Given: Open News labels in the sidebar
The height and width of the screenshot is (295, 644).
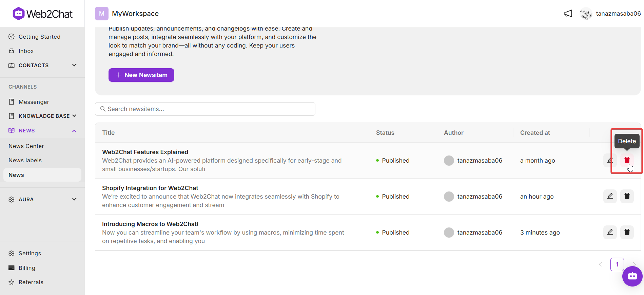Looking at the screenshot, I should (x=25, y=160).
